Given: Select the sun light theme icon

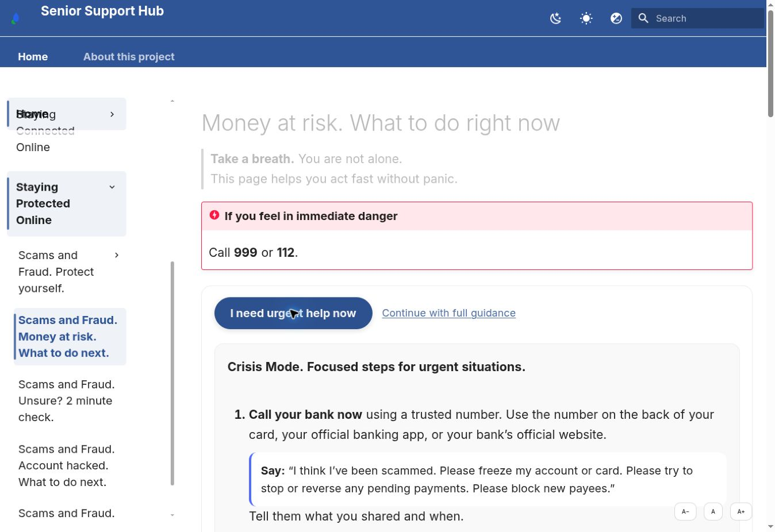Looking at the screenshot, I should point(586,18).
